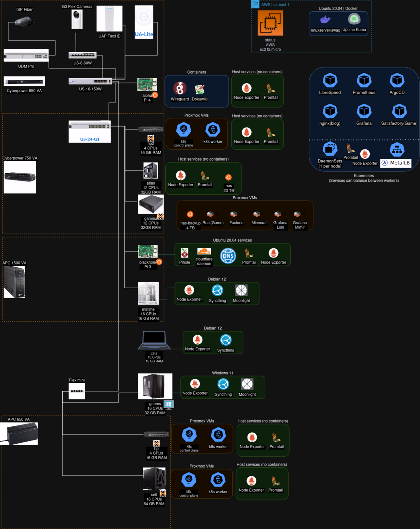The height and width of the screenshot is (529, 420).
Task: Click the Uptime Kuma icon
Action: [354, 19]
